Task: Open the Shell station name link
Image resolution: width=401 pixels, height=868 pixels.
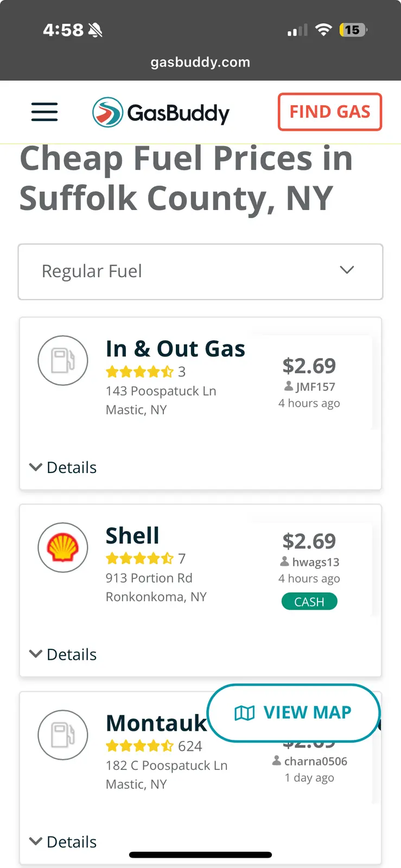Action: 132,535
